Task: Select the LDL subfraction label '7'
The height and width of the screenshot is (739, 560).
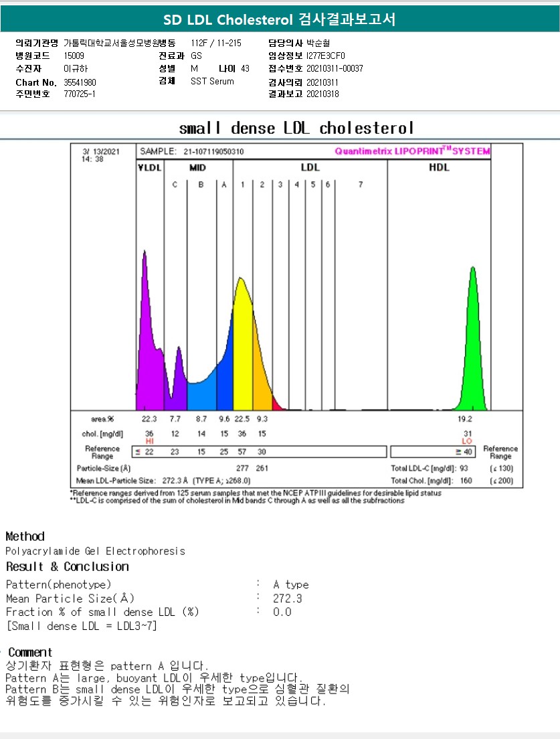Action: click(361, 184)
